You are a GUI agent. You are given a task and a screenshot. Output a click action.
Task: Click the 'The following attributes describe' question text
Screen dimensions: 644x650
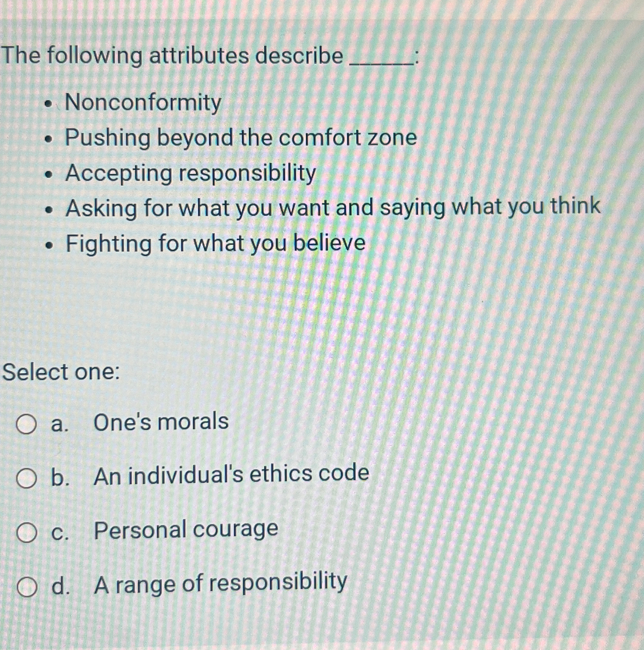172,56
